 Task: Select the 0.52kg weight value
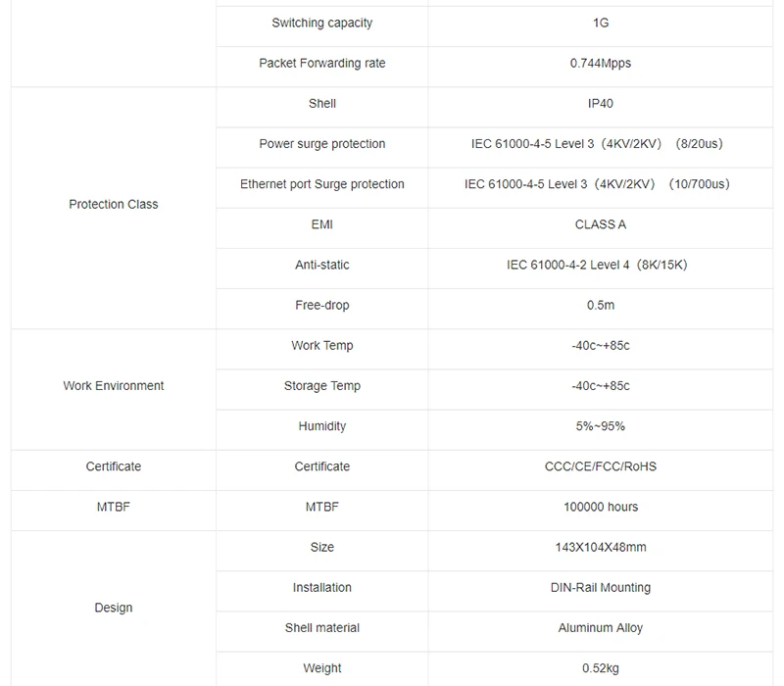[x=600, y=668]
